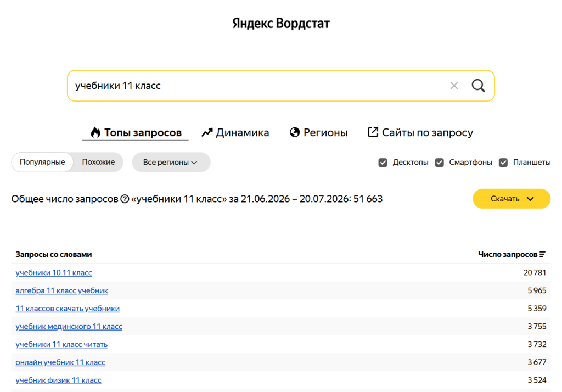Click the flame icon of Топы запросов
This screenshot has width=562, height=392.
coord(95,132)
